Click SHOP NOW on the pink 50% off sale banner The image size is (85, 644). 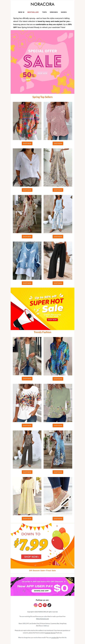pos(42,73)
